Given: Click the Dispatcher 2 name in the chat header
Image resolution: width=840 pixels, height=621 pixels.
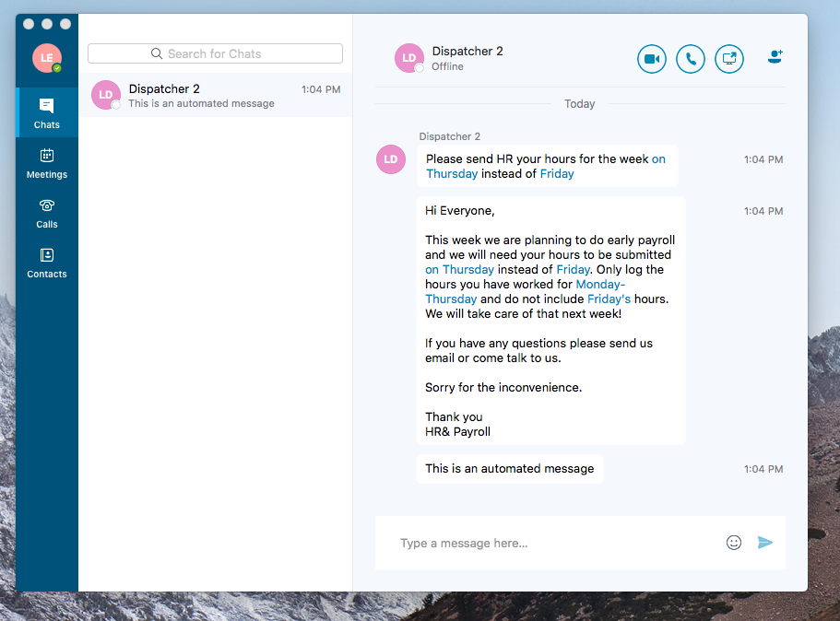Looking at the screenshot, I should (x=467, y=51).
